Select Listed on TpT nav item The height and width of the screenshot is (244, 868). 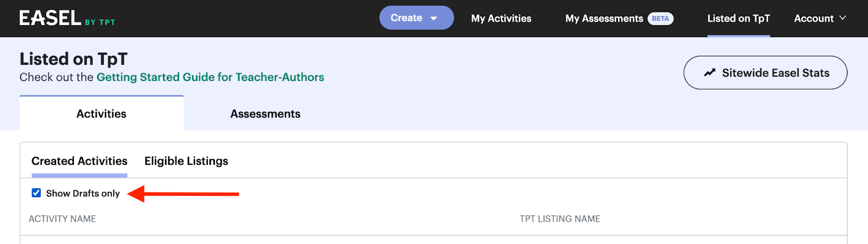coord(738,18)
